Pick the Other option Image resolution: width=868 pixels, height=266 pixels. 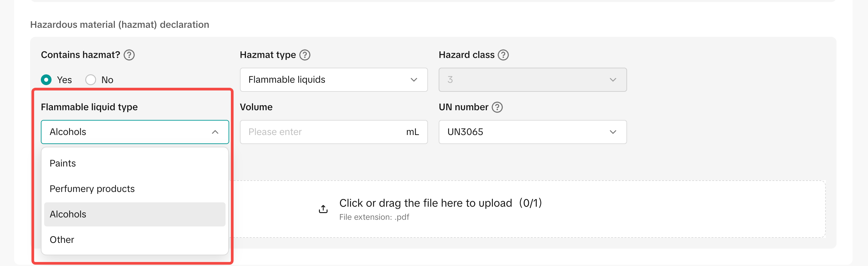(x=62, y=240)
